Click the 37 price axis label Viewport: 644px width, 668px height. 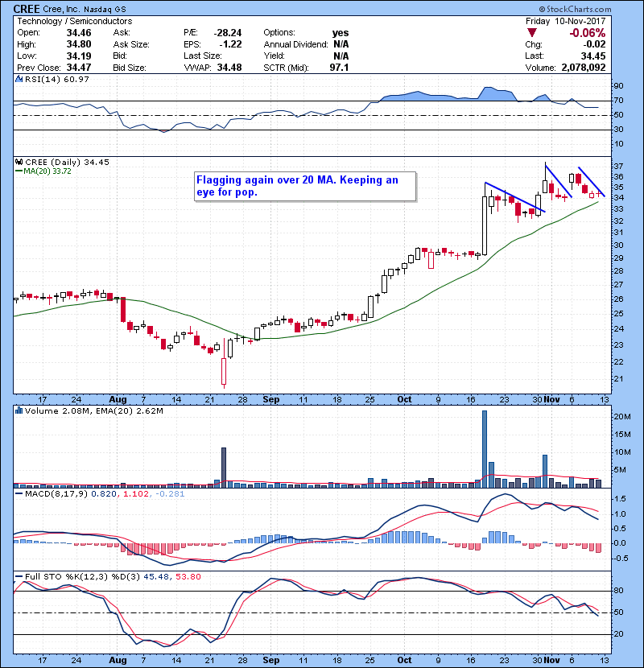pos(618,166)
